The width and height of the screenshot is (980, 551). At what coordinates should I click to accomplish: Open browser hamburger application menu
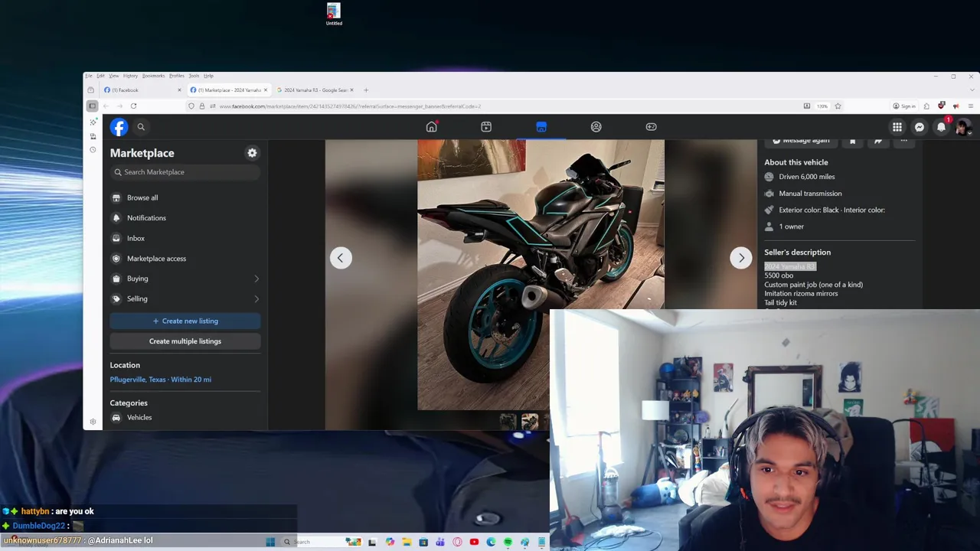(971, 106)
